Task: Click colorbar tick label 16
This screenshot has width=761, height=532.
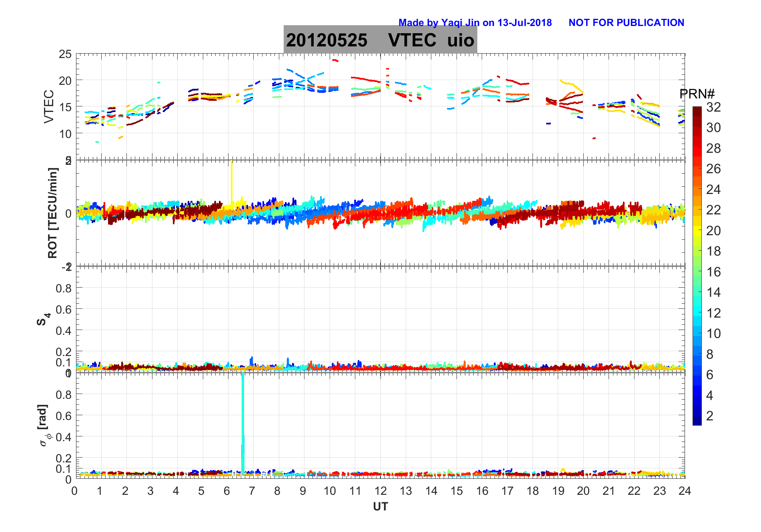Action: (713, 272)
